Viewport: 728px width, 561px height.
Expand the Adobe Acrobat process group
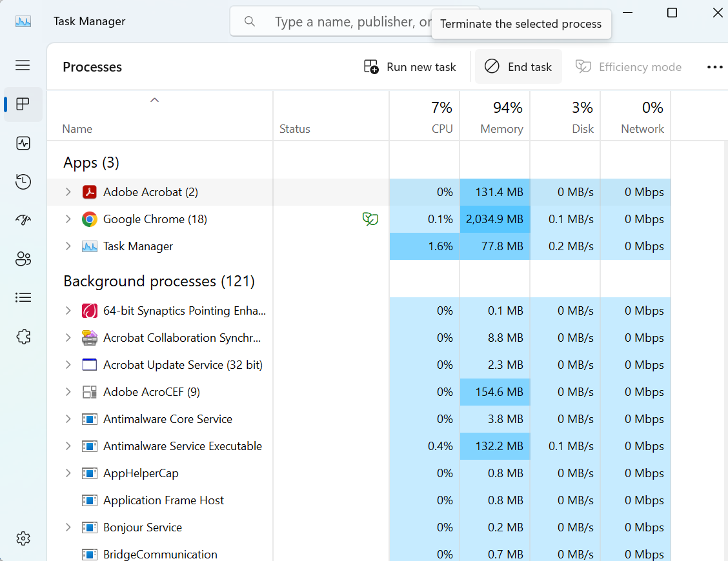pos(68,192)
